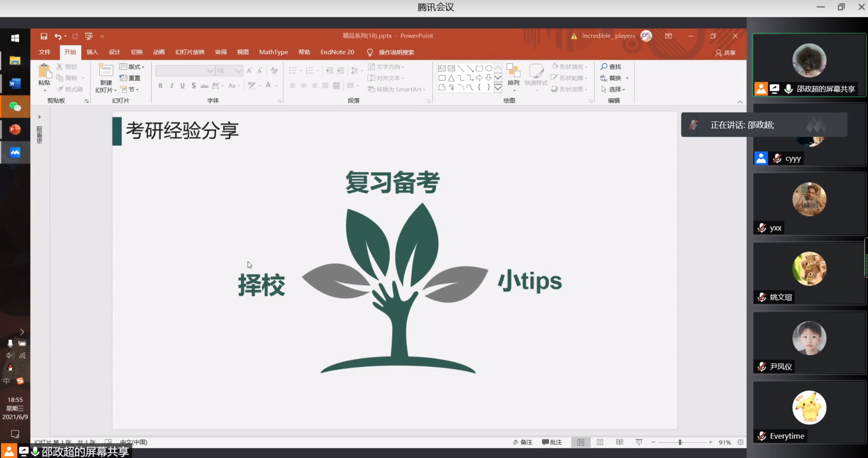Toggle Bold formatting button
This screenshot has height=458, width=868.
point(160,86)
